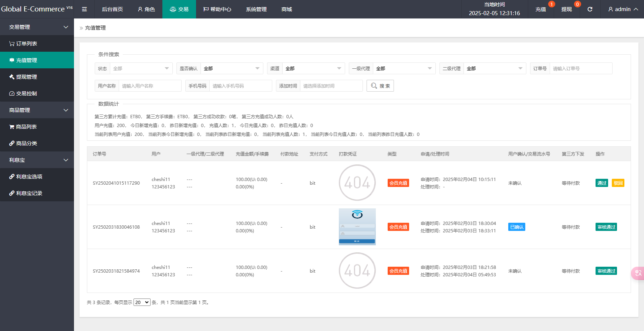Screen dimensions: 644x331
Task: Click the sidebar collapse hamburger icon
Action: click(84, 9)
